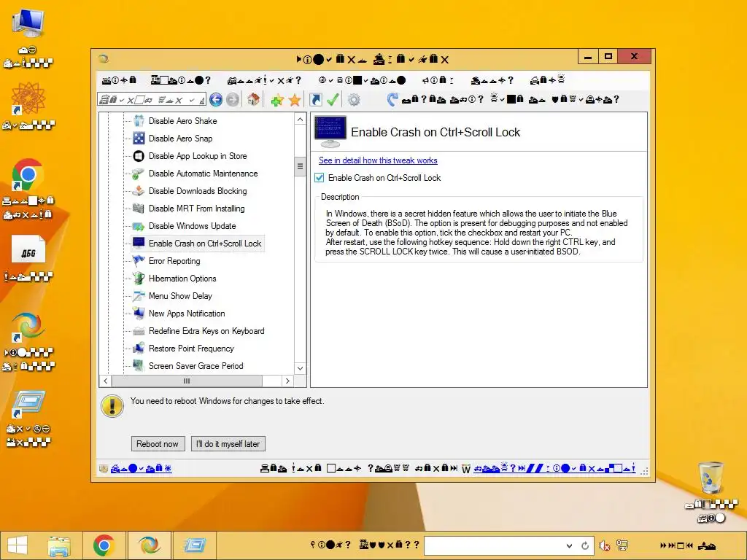Screen dimensions: 747x560
Task: Click the green checkmark toolbar icon
Action: tap(333, 99)
